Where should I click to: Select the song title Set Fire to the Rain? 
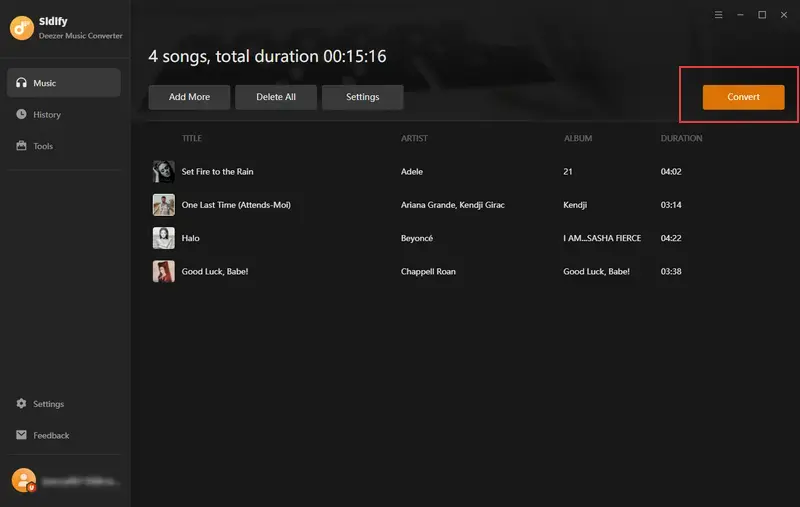click(217, 172)
